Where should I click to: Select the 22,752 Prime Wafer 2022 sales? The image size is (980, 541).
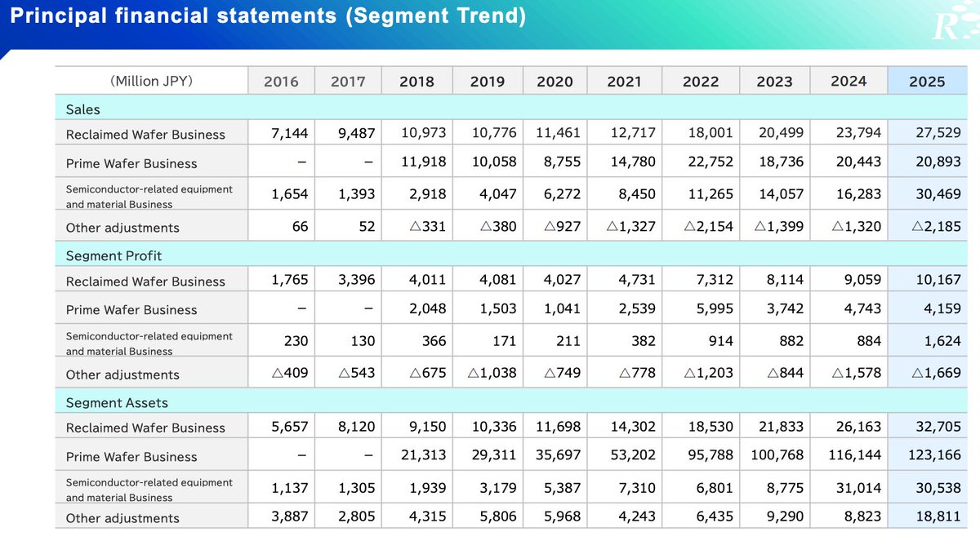pyautogui.click(x=710, y=162)
